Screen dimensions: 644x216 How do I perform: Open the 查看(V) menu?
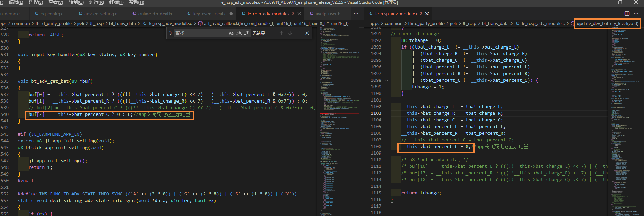tap(56, 2)
